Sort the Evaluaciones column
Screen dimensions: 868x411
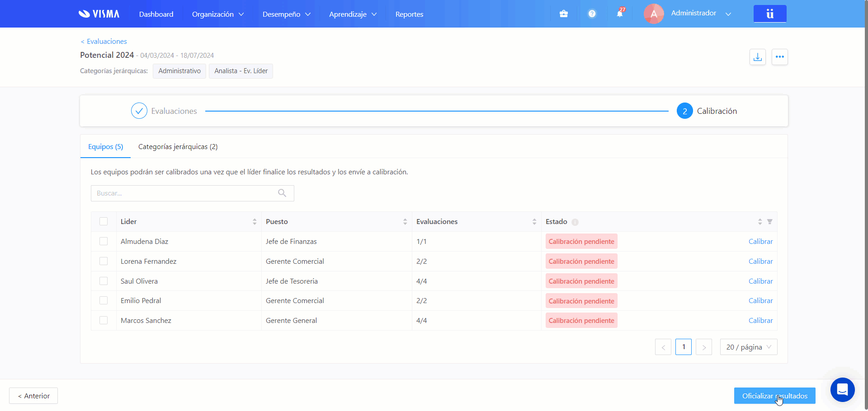click(534, 222)
